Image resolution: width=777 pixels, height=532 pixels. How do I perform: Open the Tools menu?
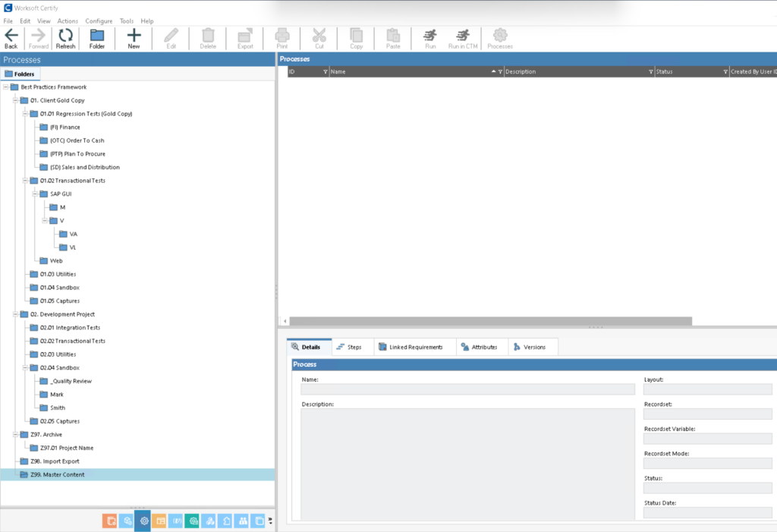(127, 20)
